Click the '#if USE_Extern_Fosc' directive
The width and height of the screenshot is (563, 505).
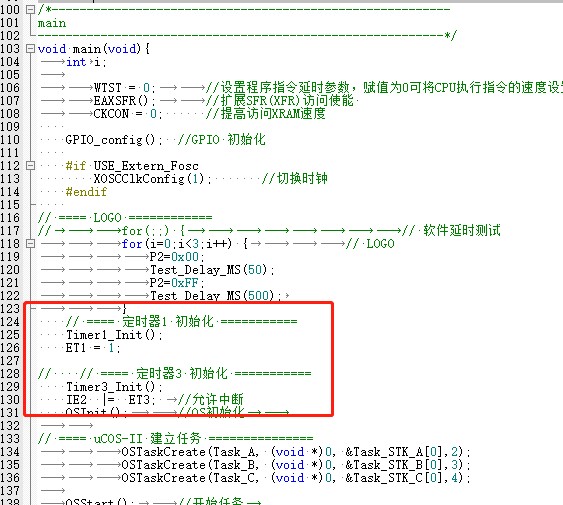pos(132,166)
